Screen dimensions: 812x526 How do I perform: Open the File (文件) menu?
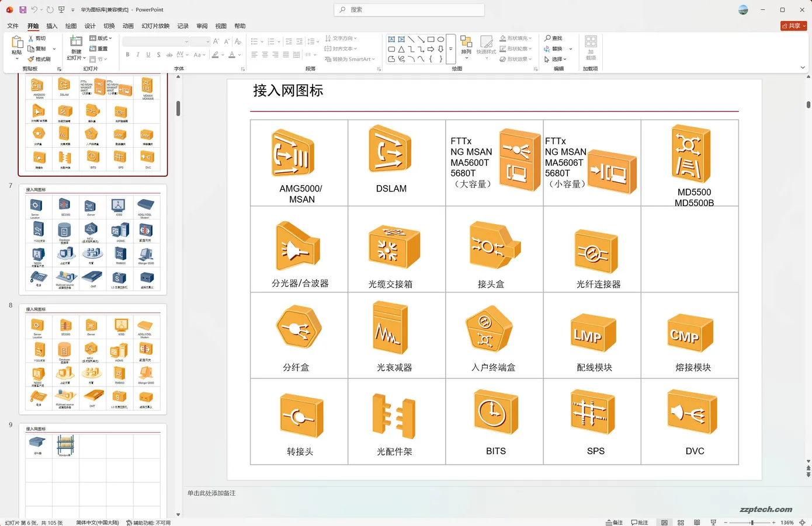[x=13, y=26]
